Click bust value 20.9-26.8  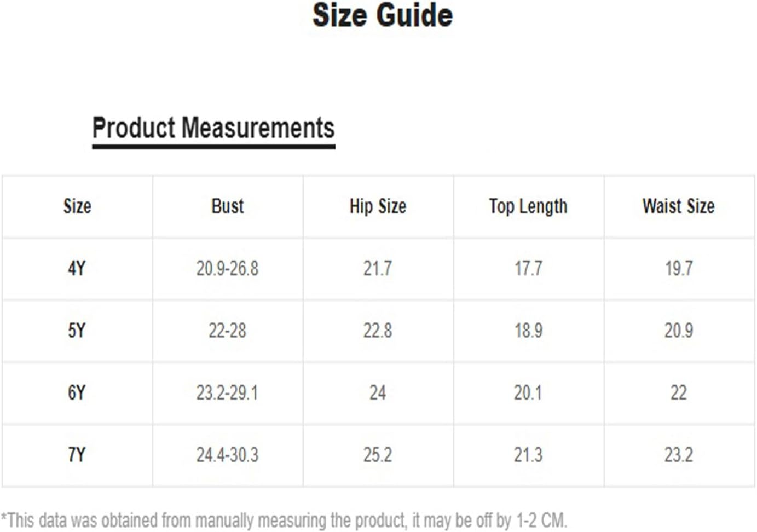point(227,269)
